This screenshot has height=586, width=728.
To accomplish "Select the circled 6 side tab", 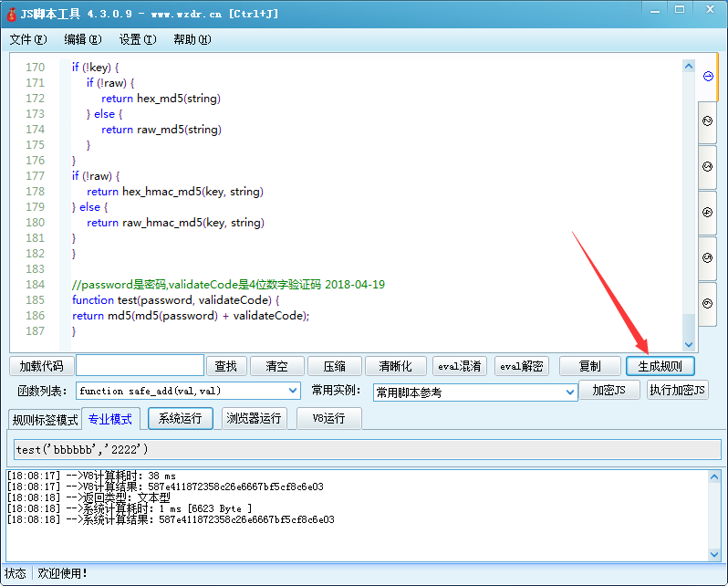I will tap(708, 303).
